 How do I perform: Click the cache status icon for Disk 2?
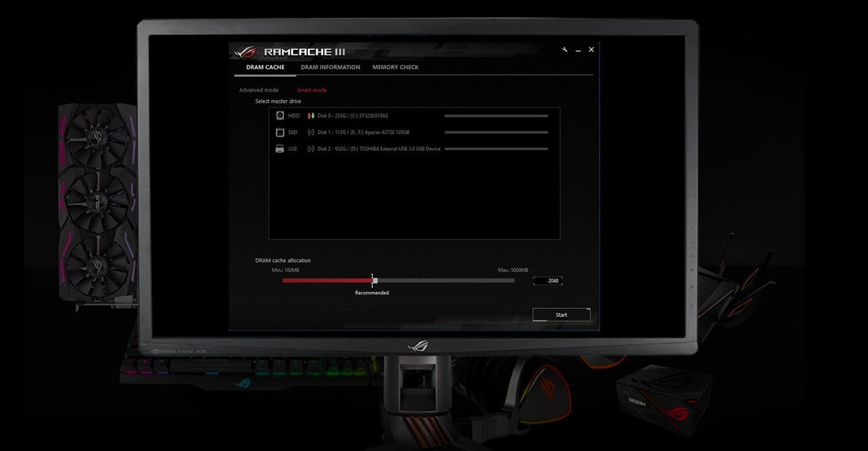pos(310,149)
